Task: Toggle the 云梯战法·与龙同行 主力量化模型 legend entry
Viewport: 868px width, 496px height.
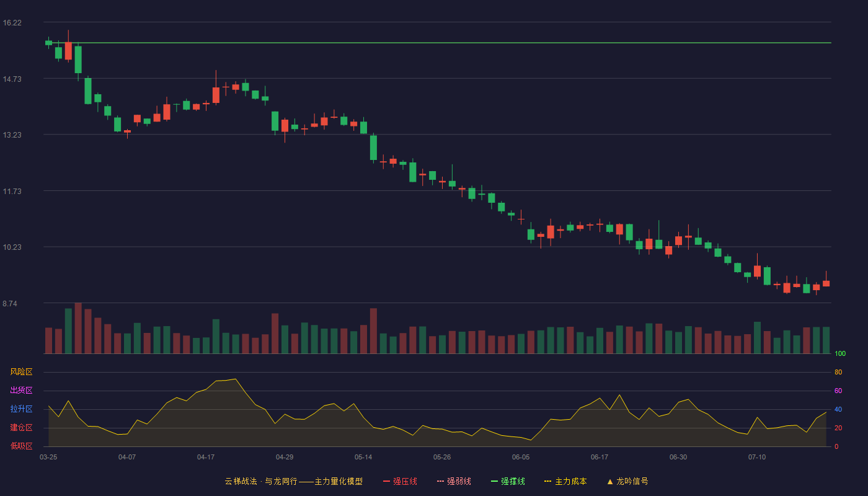Action: point(293,481)
